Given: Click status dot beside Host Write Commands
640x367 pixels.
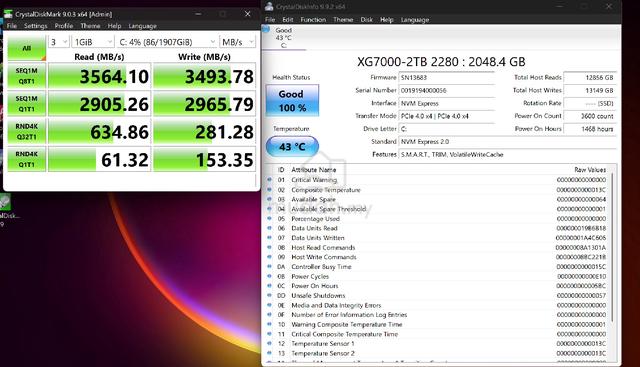Looking at the screenshot, I should click(269, 257).
